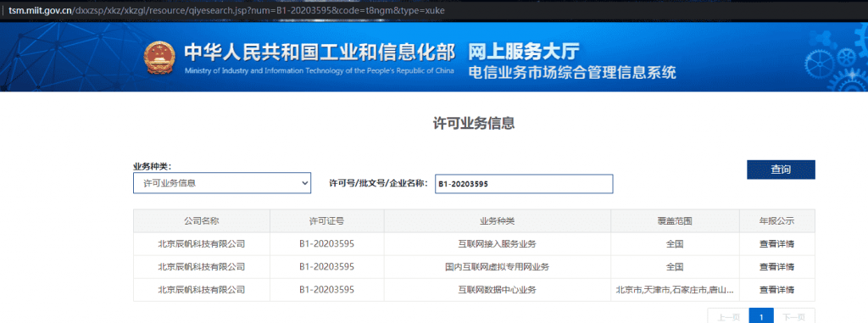Click the 许可证号 column header
Viewport: 868px width, 323px height.
(x=326, y=221)
